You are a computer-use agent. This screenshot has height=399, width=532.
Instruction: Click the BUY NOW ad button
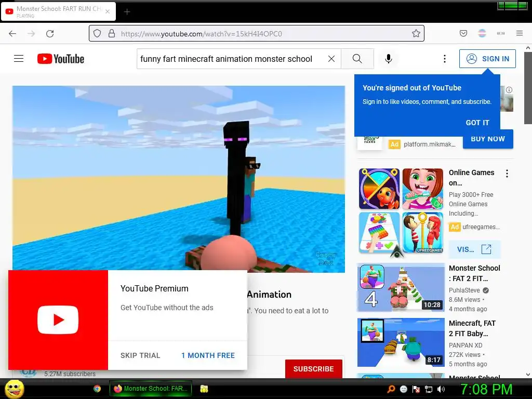488,140
